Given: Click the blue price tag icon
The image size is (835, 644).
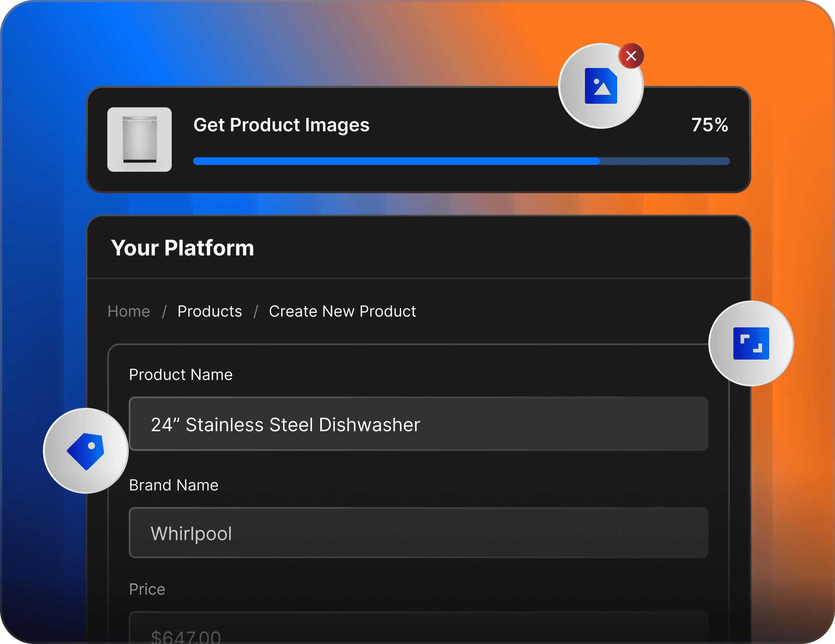Looking at the screenshot, I should pos(86,451).
